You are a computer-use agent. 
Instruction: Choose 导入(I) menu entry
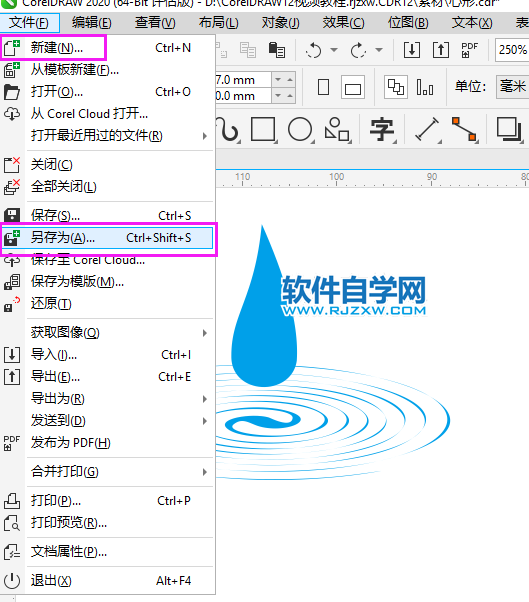(107, 354)
